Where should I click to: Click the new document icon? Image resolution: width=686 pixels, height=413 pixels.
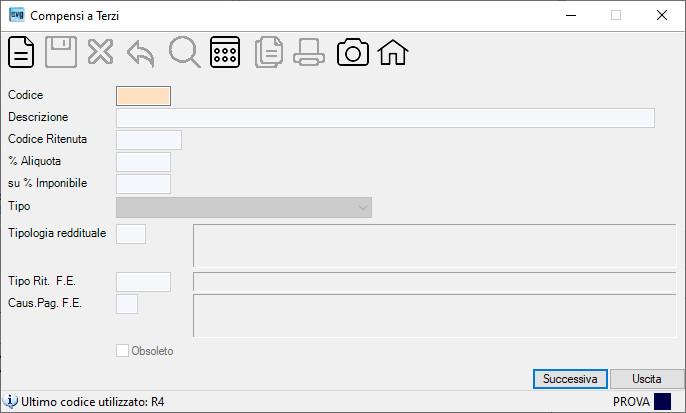(x=21, y=52)
